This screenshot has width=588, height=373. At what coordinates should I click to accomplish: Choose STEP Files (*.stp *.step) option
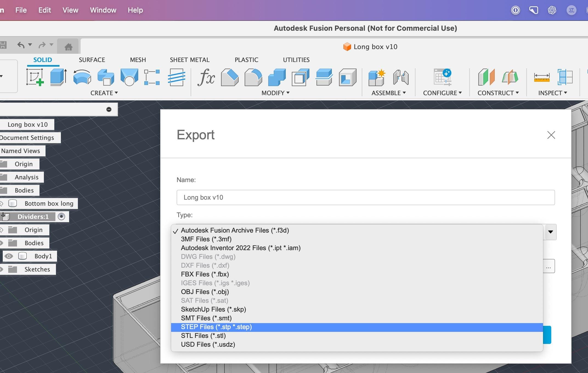coord(357,327)
